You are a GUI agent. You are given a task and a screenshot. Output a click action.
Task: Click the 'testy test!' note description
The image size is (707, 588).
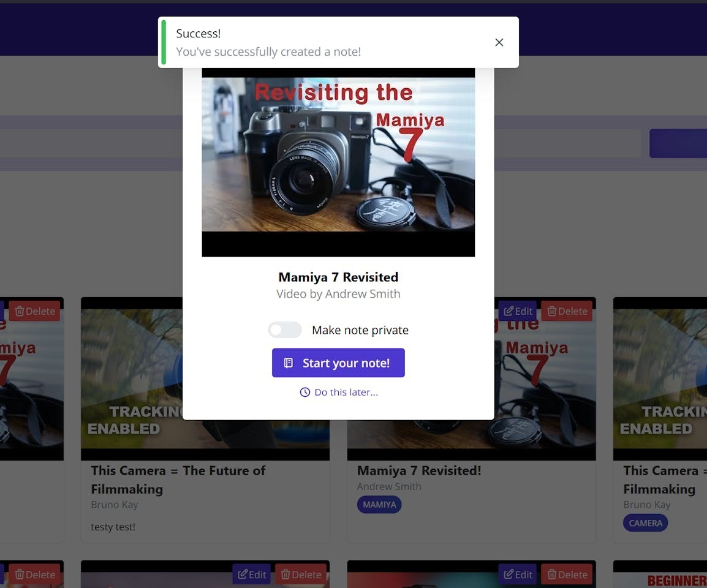pyautogui.click(x=113, y=527)
